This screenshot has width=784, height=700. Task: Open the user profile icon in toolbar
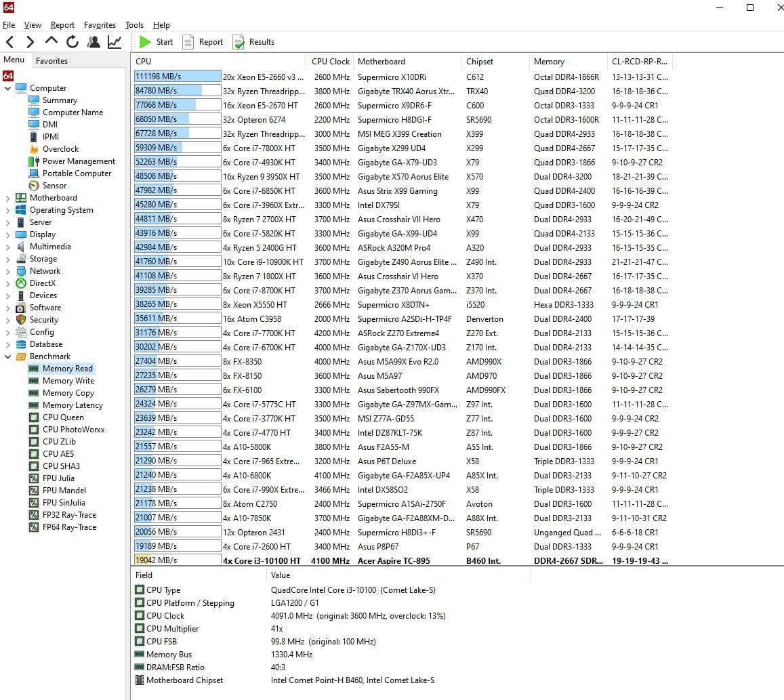pos(94,42)
